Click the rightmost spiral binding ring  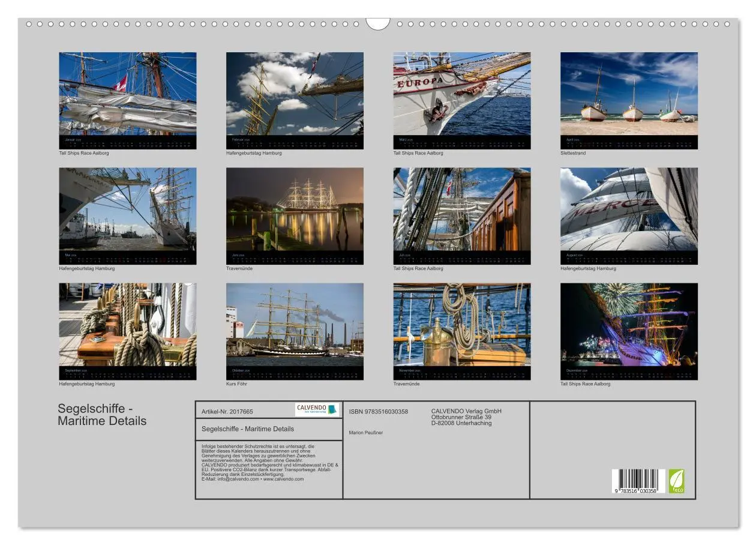tap(726, 23)
